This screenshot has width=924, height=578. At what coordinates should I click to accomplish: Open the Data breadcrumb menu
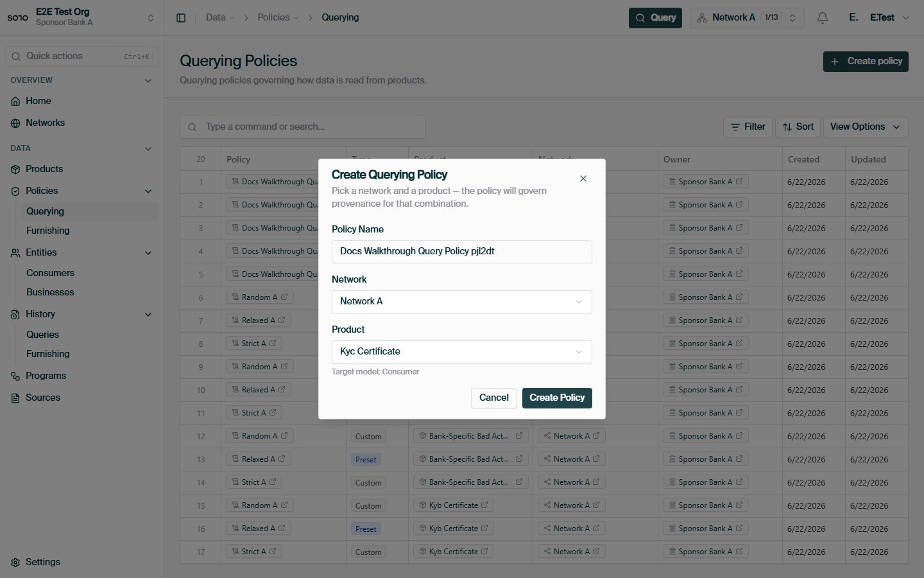pos(220,17)
